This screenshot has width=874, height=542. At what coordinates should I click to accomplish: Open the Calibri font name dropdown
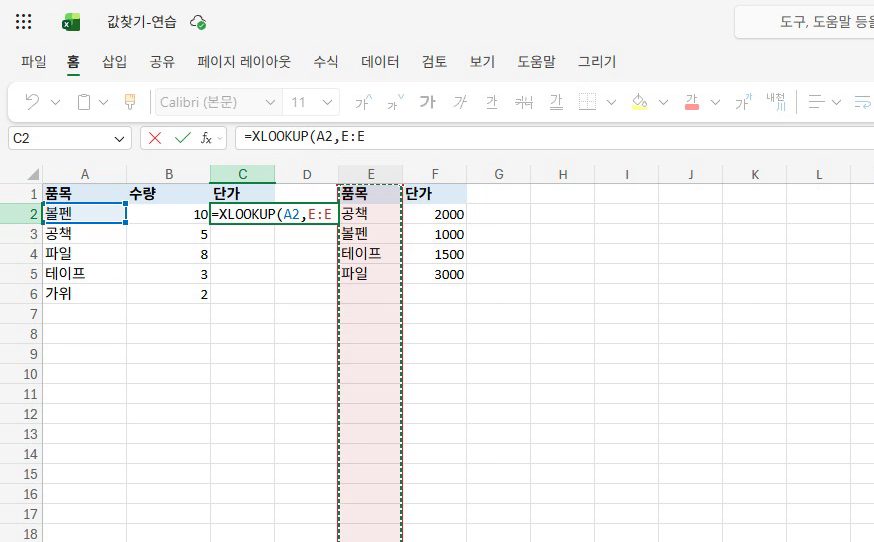click(x=270, y=102)
